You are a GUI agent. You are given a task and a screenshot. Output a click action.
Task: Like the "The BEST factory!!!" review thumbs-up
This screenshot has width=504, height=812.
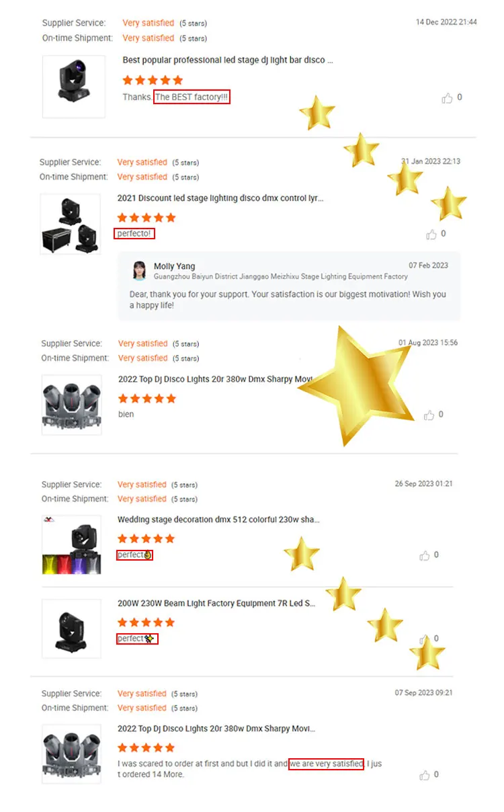[447, 98]
